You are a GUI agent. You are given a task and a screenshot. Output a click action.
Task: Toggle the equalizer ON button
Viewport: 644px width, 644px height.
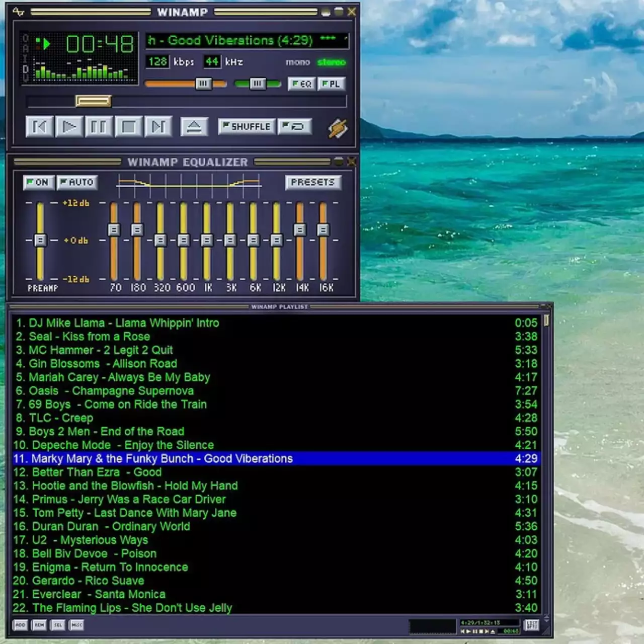point(38,182)
